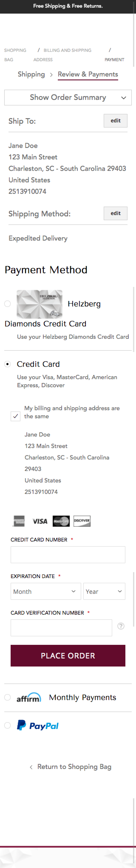This screenshot has width=136, height=868.
Task: Click the PayPal logo
Action: pyautogui.click(x=38, y=725)
